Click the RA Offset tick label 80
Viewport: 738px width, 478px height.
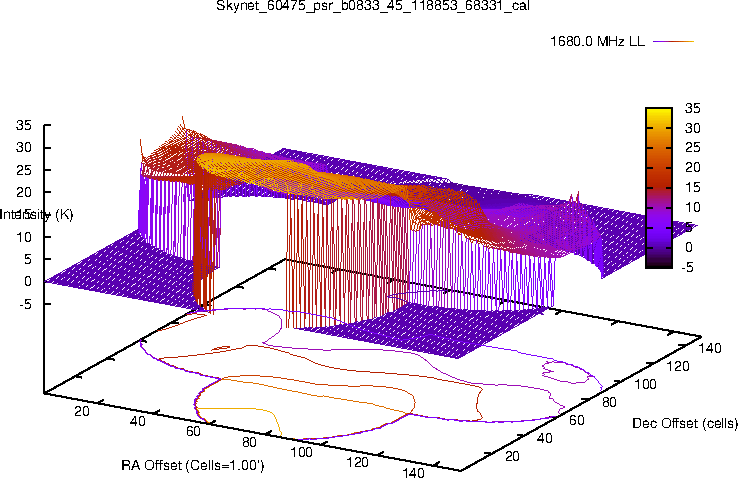tap(249, 442)
